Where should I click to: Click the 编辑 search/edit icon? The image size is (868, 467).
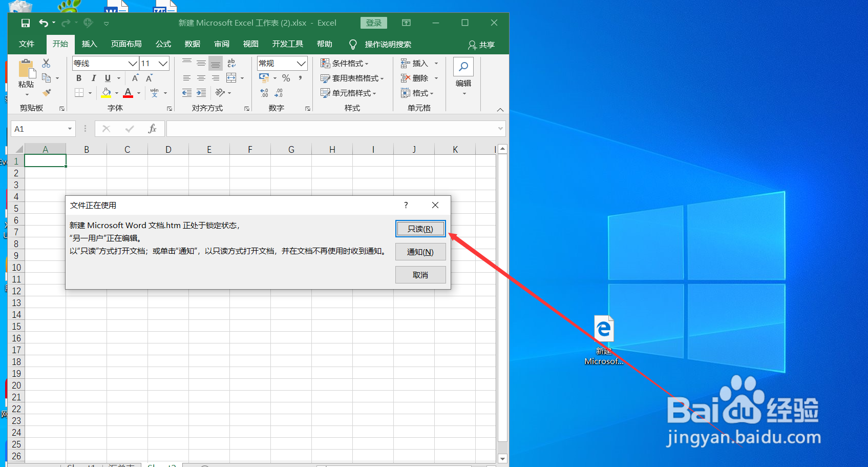463,67
